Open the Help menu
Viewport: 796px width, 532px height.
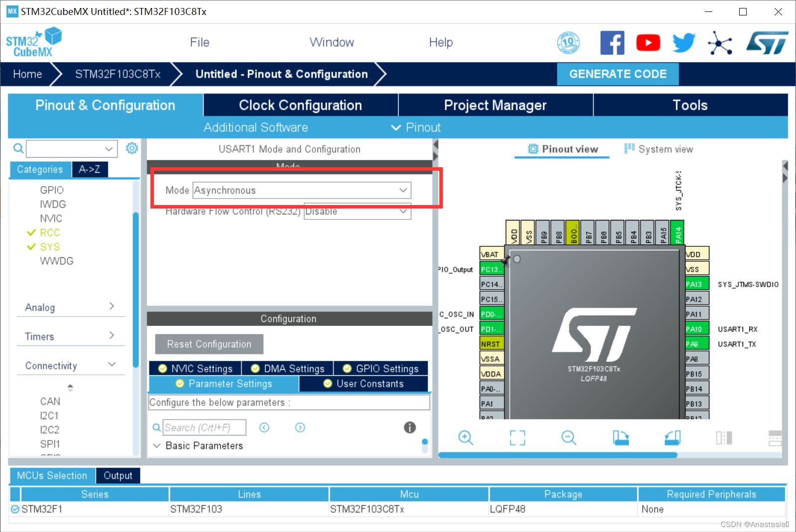point(441,42)
